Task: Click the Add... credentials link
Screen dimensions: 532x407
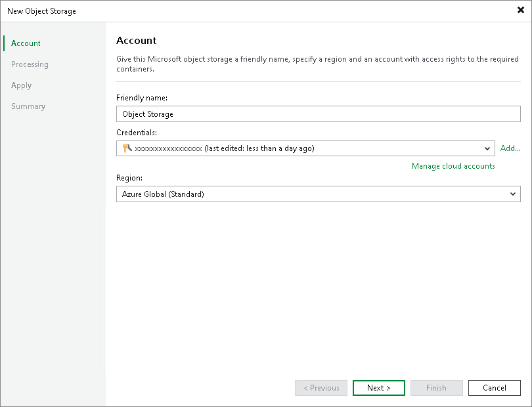Action: [510, 148]
